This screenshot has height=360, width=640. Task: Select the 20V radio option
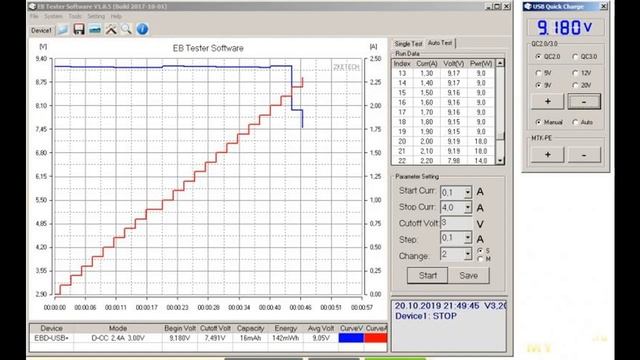pos(576,85)
